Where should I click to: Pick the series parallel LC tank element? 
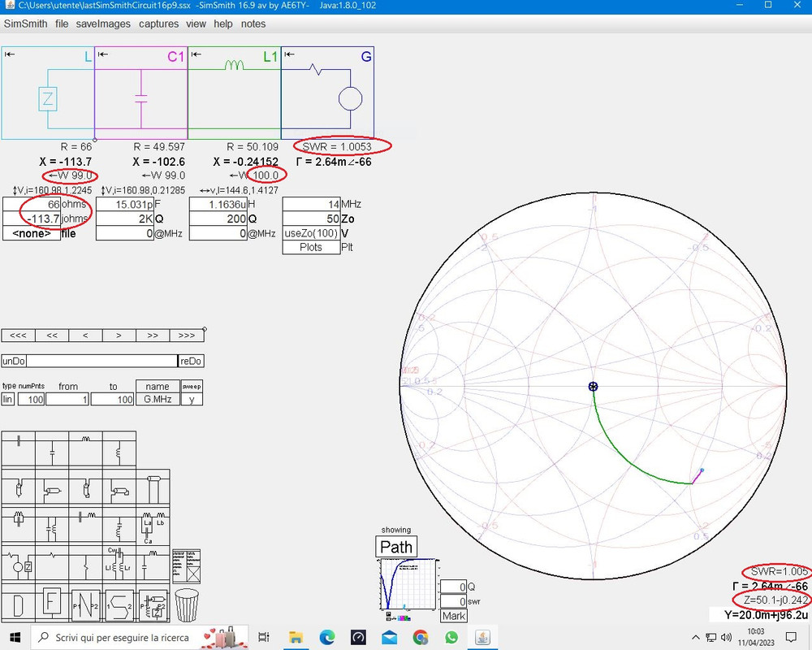[19, 526]
